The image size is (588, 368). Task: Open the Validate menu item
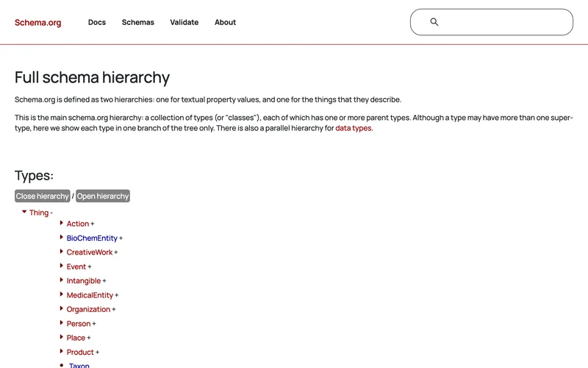tap(184, 22)
